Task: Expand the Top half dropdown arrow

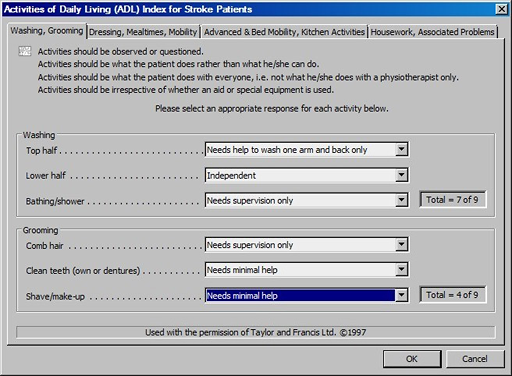Action: point(402,149)
